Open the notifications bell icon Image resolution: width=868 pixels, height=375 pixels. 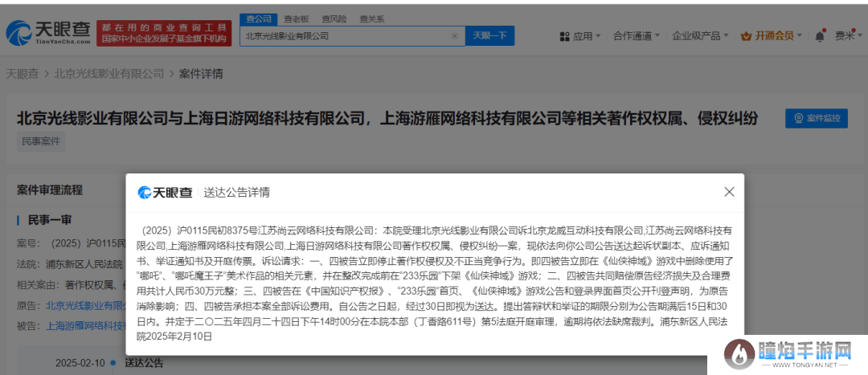click(x=819, y=36)
